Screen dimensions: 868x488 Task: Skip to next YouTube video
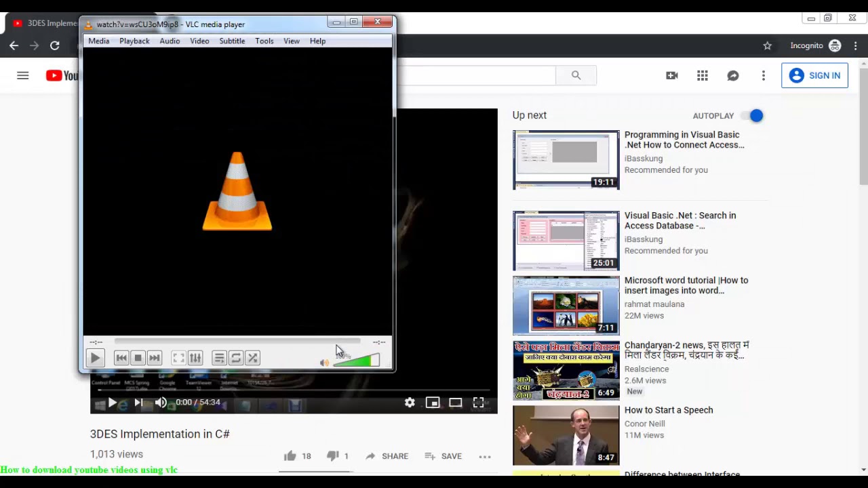[x=138, y=402]
